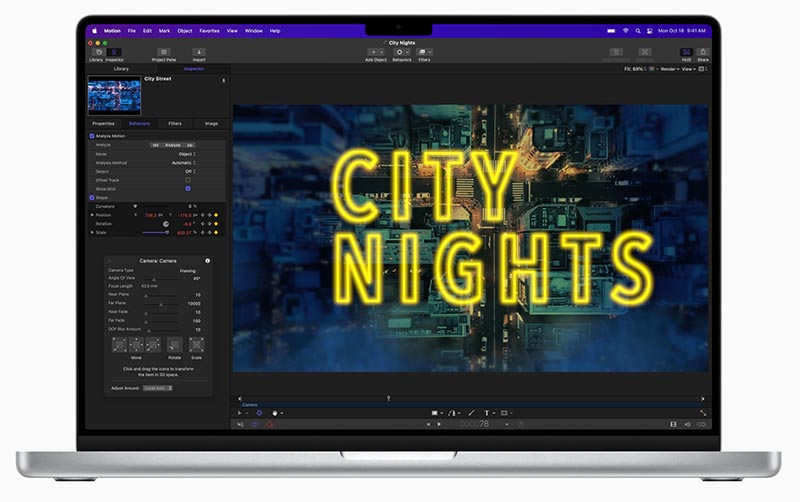Select the Text tool

[487, 413]
